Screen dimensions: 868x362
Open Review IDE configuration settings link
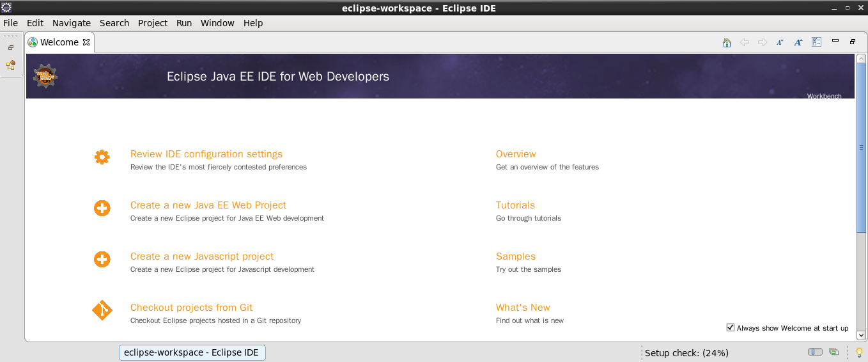tap(206, 154)
